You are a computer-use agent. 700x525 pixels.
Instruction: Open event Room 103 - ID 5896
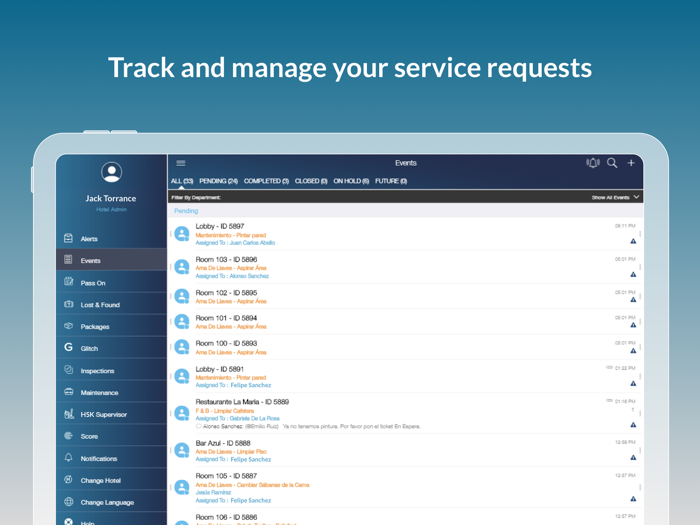click(405, 267)
